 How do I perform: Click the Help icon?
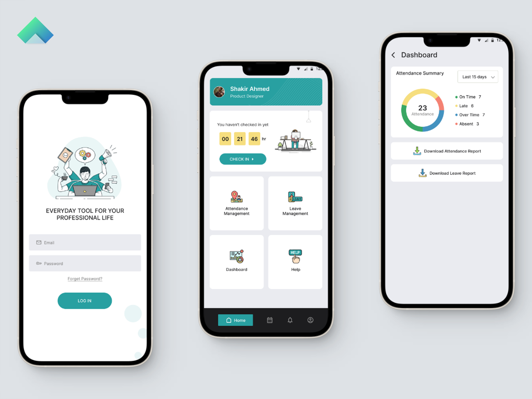tap(294, 260)
